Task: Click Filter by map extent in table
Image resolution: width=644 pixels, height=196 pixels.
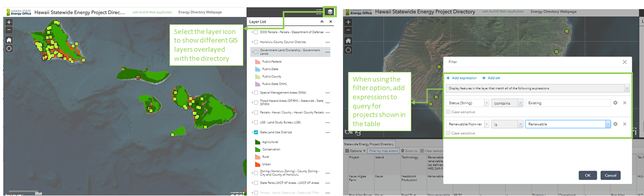Action: pos(383,151)
